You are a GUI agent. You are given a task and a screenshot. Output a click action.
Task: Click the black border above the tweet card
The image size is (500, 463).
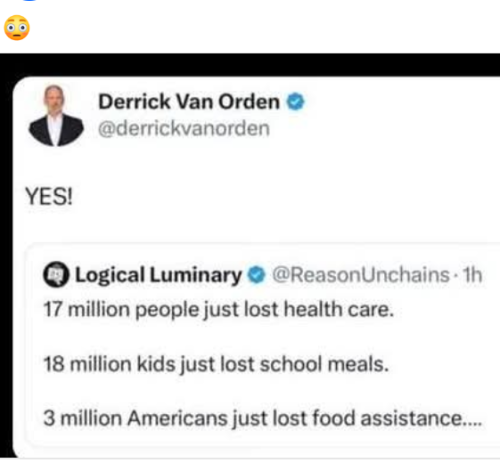(250, 65)
